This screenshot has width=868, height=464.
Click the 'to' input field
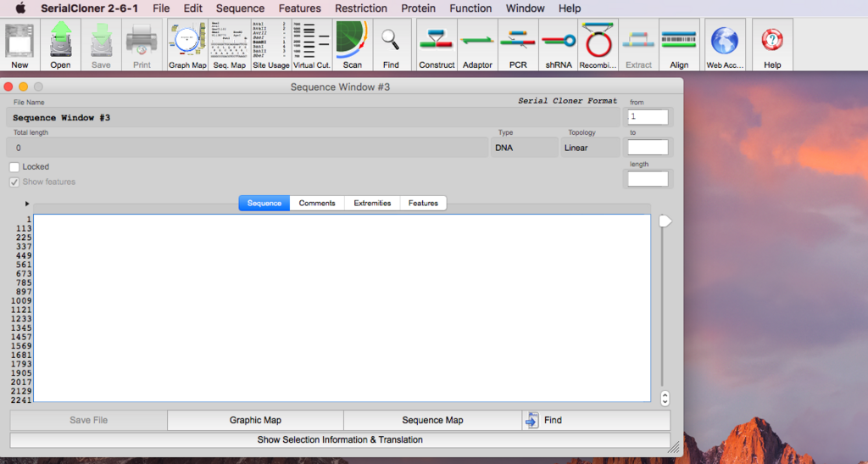click(648, 148)
